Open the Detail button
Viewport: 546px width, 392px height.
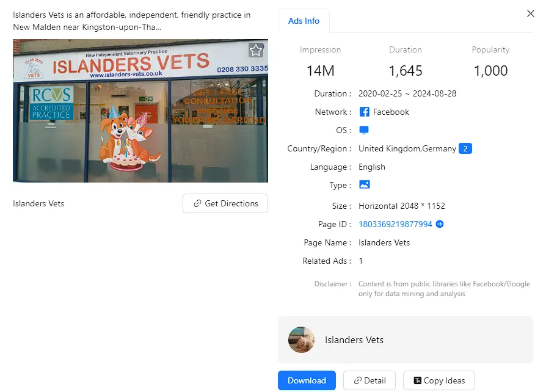coord(369,380)
